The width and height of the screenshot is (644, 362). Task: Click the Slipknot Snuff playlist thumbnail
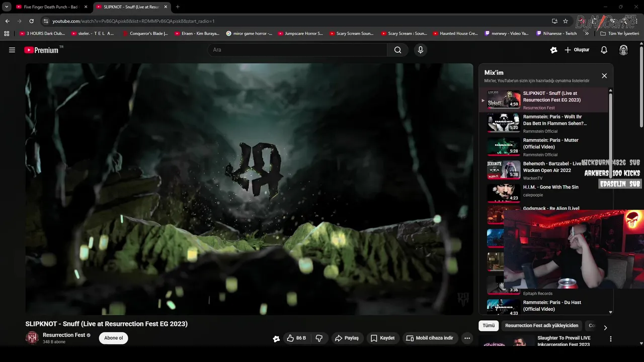pyautogui.click(x=503, y=100)
